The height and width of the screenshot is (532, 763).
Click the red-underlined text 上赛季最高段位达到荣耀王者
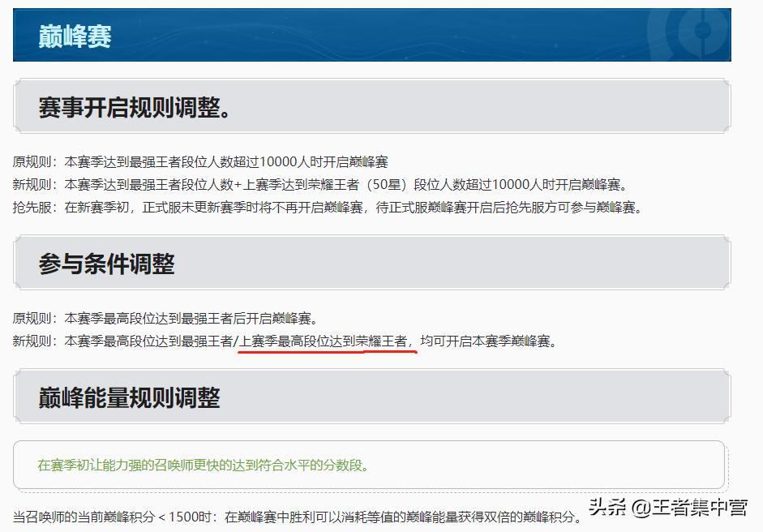pos(323,341)
